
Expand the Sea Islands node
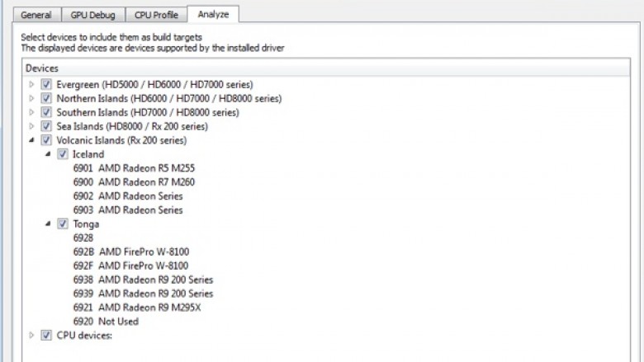point(31,126)
